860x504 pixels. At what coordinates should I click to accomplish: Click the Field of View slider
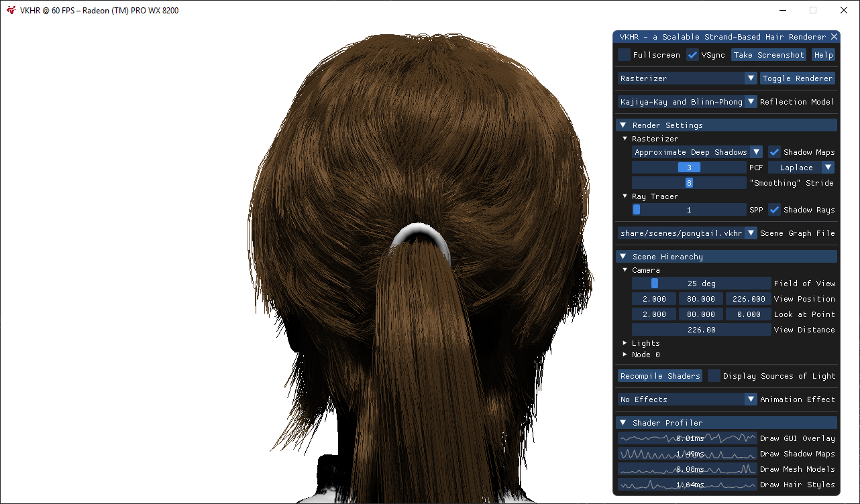(x=701, y=283)
